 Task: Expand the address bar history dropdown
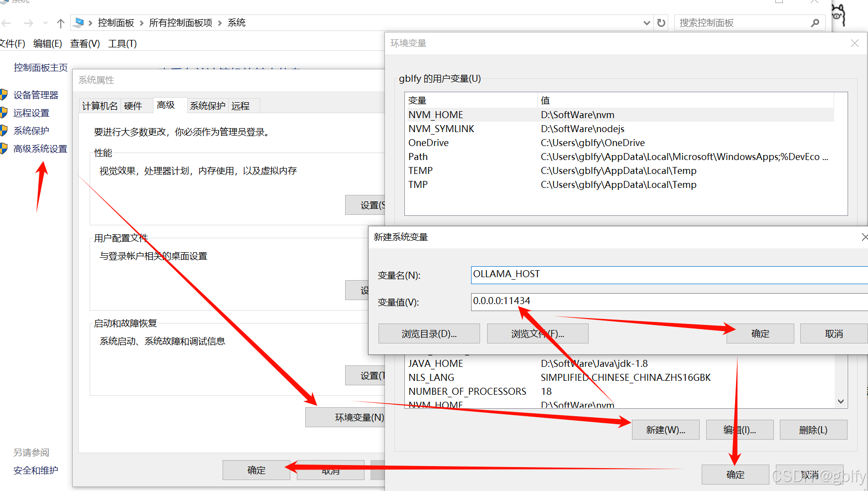click(647, 23)
